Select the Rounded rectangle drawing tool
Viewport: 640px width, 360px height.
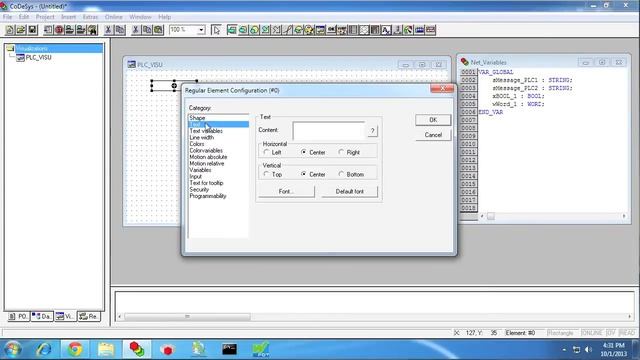pyautogui.click(x=243, y=30)
